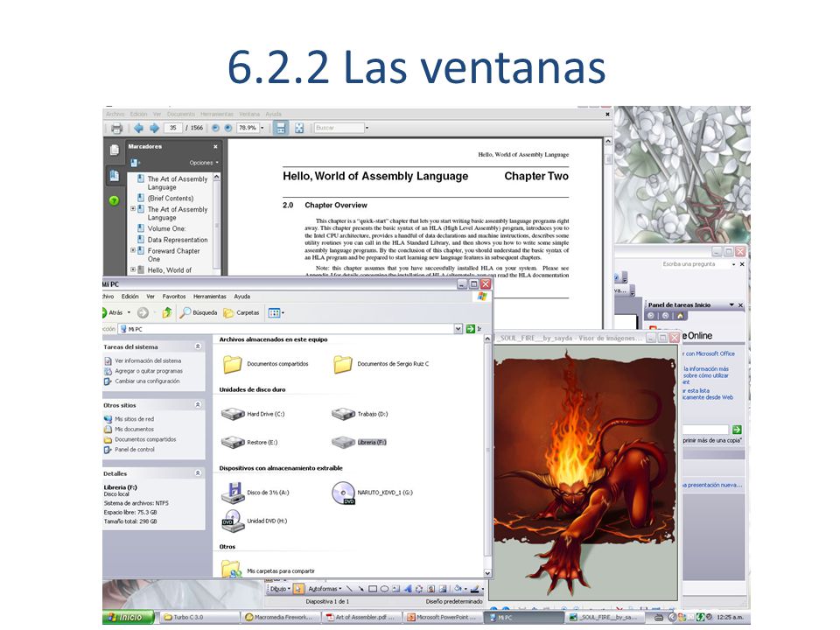Open the Ayuda menu in Mi PC

[242, 297]
